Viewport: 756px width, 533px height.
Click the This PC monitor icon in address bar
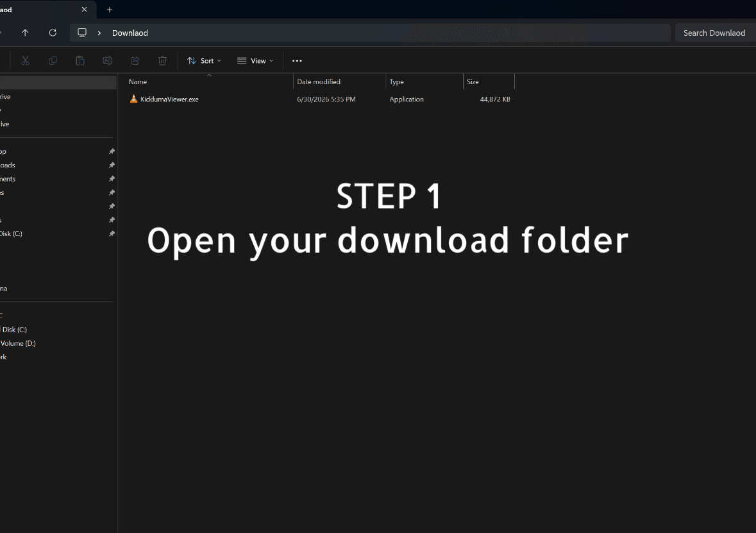click(82, 32)
